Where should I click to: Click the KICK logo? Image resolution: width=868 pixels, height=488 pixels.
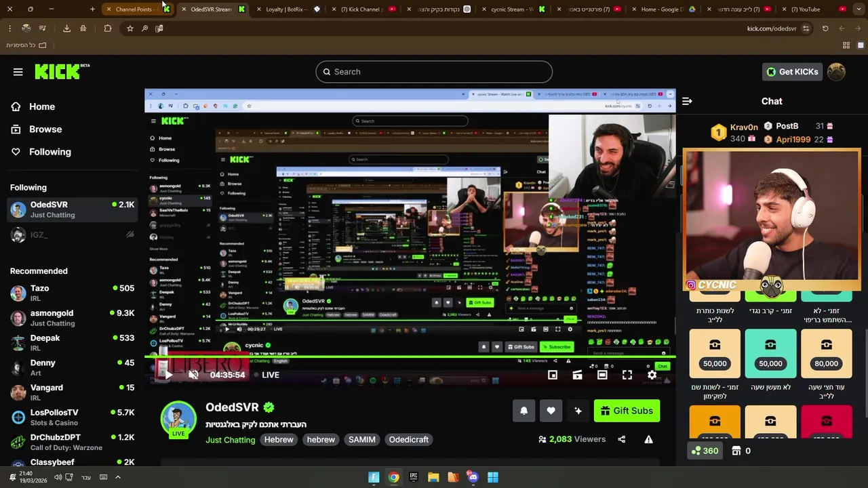pos(62,71)
